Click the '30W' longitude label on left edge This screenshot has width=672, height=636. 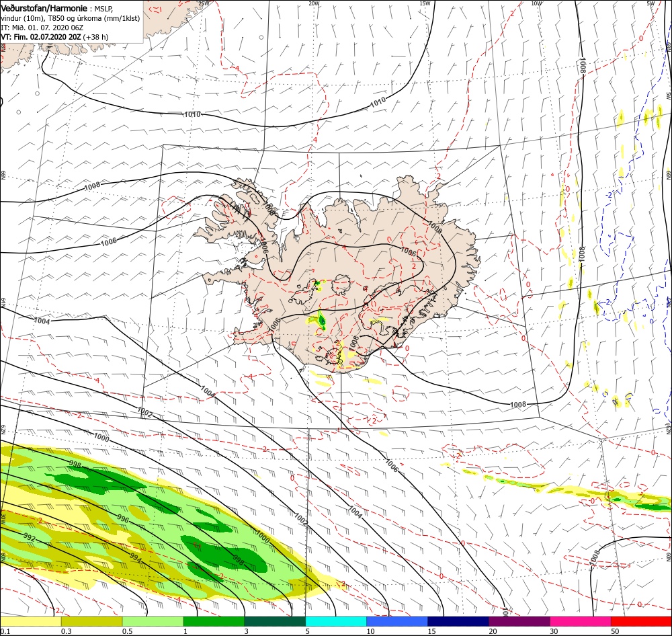(2, 518)
